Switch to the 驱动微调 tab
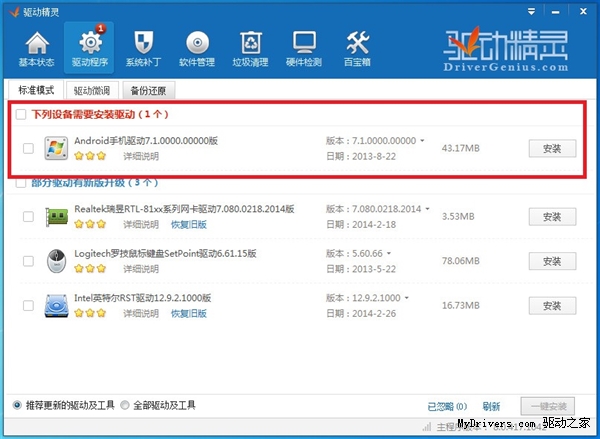600x439 pixels. click(92, 91)
